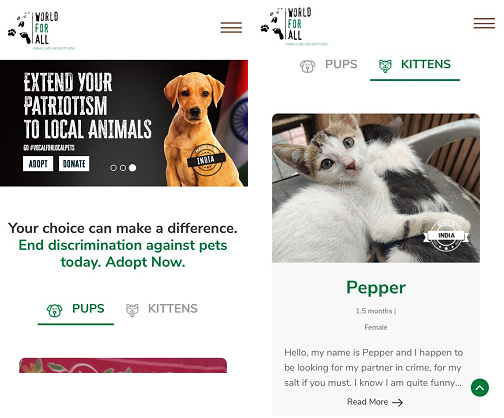
Task: Click the World For All logo on left
Action: tap(41, 31)
